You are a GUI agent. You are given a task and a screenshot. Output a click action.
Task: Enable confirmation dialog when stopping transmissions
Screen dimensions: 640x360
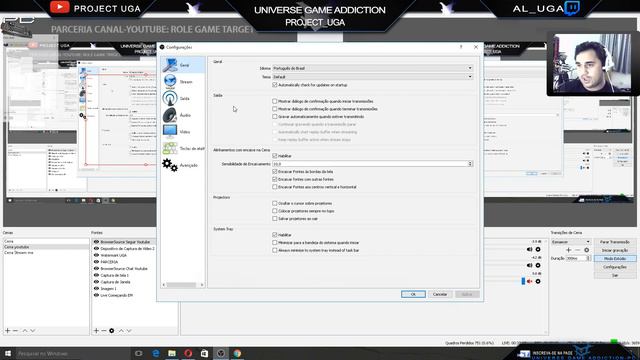click(275, 109)
